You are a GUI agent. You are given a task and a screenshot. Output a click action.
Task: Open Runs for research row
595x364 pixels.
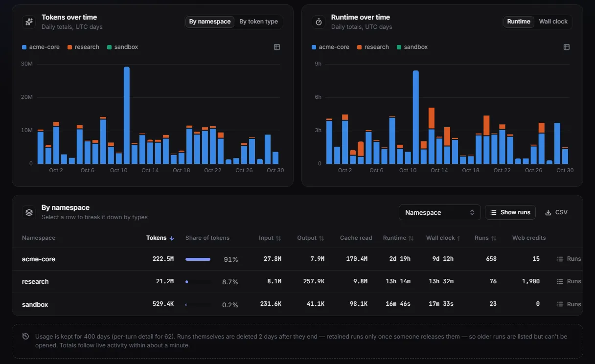click(x=569, y=281)
